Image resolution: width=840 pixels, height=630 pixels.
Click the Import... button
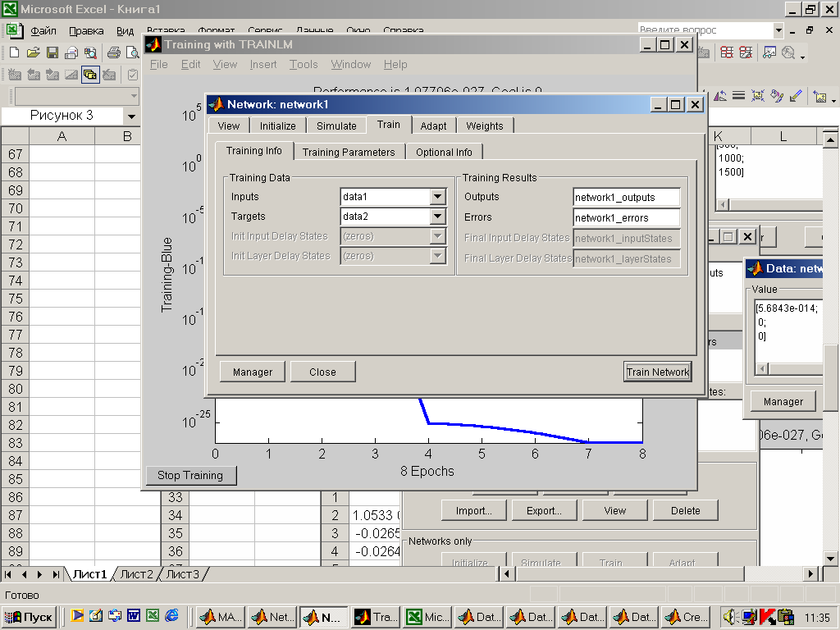pyautogui.click(x=474, y=510)
